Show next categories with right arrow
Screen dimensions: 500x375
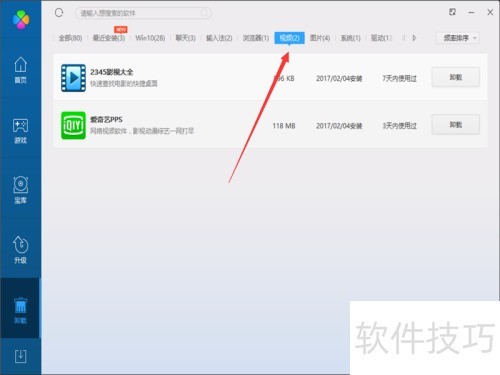414,38
